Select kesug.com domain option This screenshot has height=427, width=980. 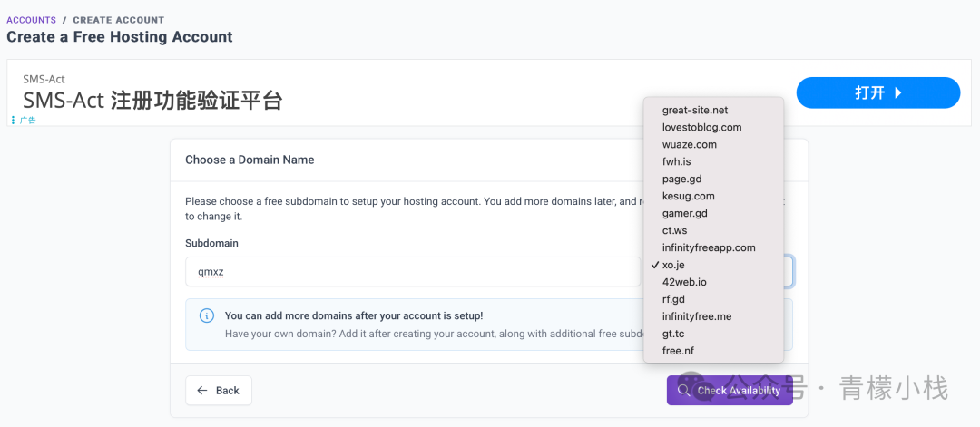pos(688,196)
